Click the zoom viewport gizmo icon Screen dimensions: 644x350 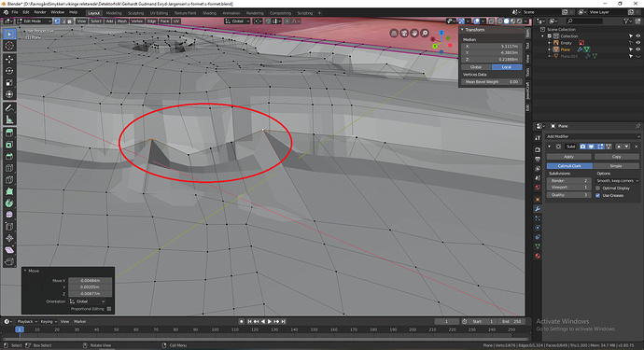pos(425,33)
